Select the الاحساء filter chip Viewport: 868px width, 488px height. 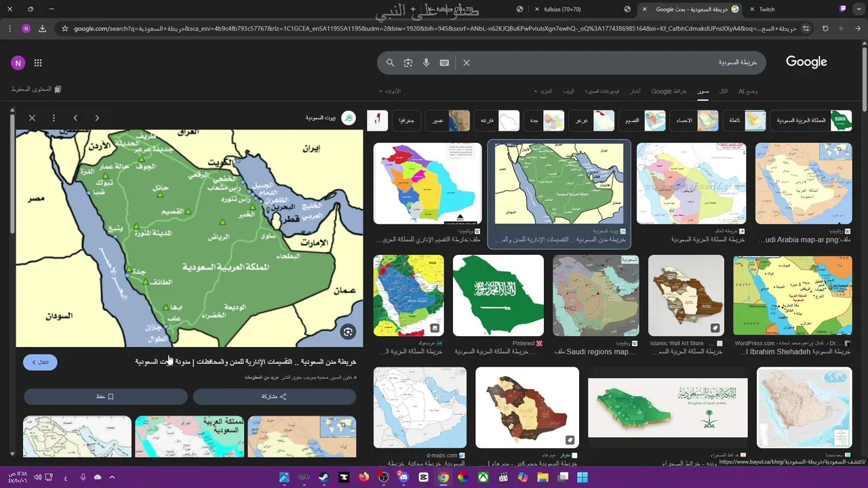coord(694,120)
